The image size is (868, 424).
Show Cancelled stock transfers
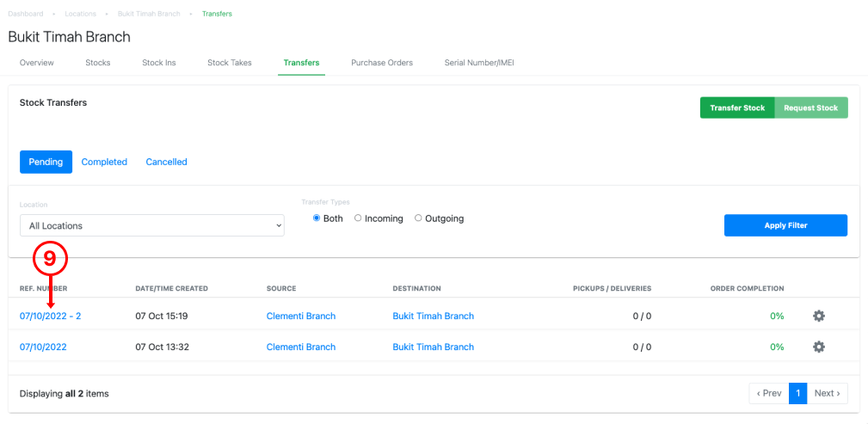click(167, 162)
